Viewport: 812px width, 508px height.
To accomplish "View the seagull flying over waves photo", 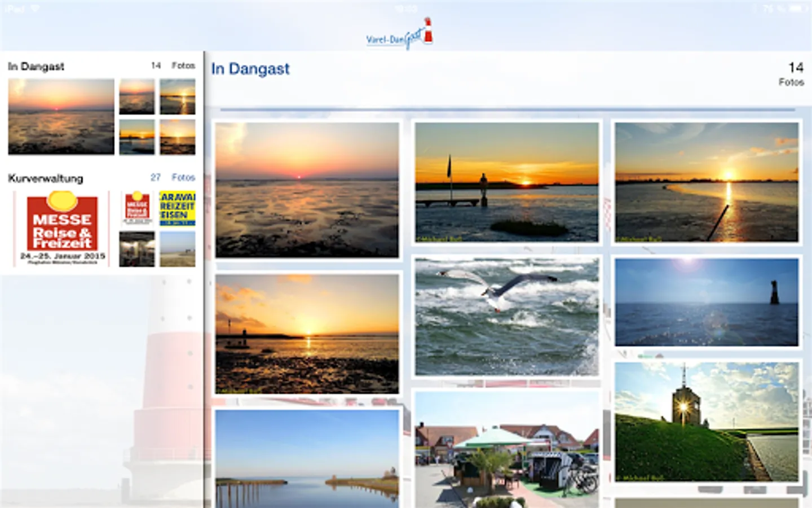I will pyautogui.click(x=506, y=316).
